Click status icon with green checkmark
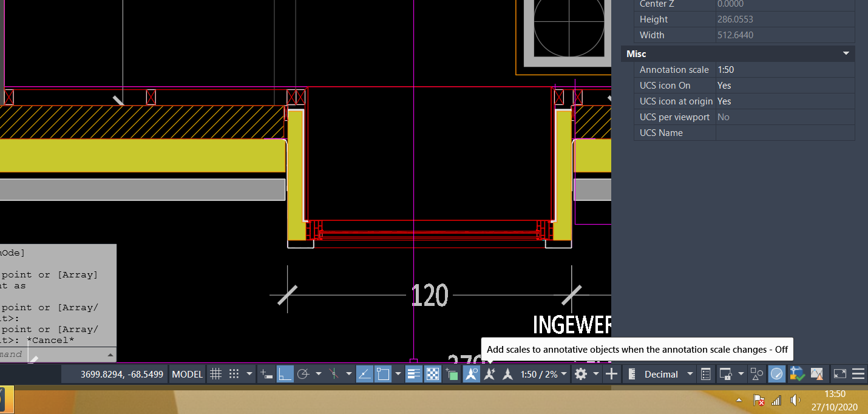 pyautogui.click(x=797, y=374)
